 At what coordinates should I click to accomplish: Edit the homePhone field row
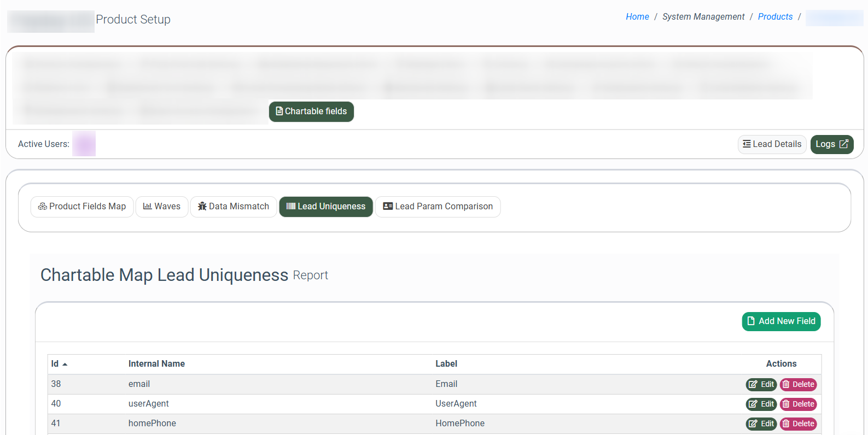761,424
